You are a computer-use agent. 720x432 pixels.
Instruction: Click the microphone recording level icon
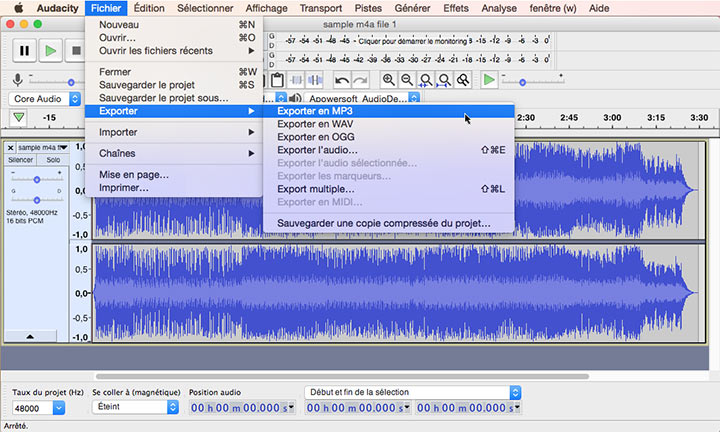pos(17,80)
